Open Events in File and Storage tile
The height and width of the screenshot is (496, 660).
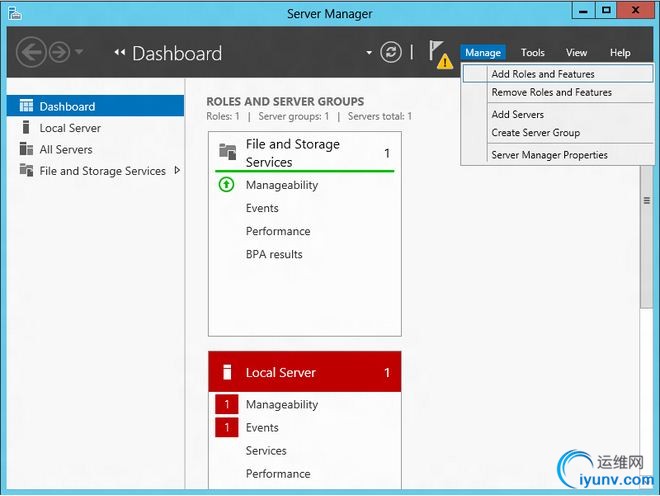click(262, 208)
